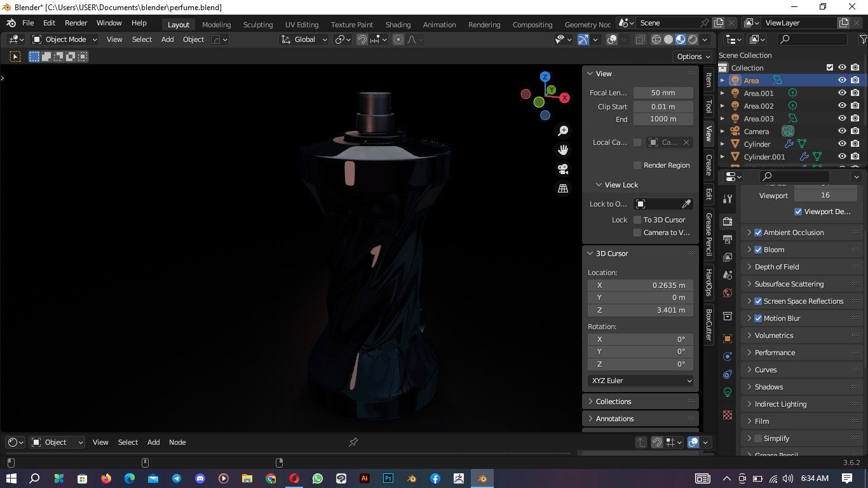Expand the Volumetrics panel
Screen dimensions: 868x488
[x=801, y=335]
